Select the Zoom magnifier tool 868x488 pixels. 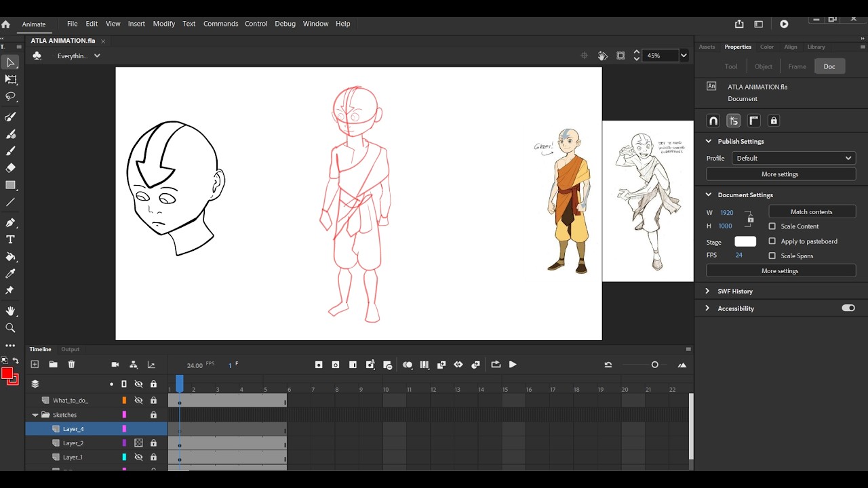point(10,328)
